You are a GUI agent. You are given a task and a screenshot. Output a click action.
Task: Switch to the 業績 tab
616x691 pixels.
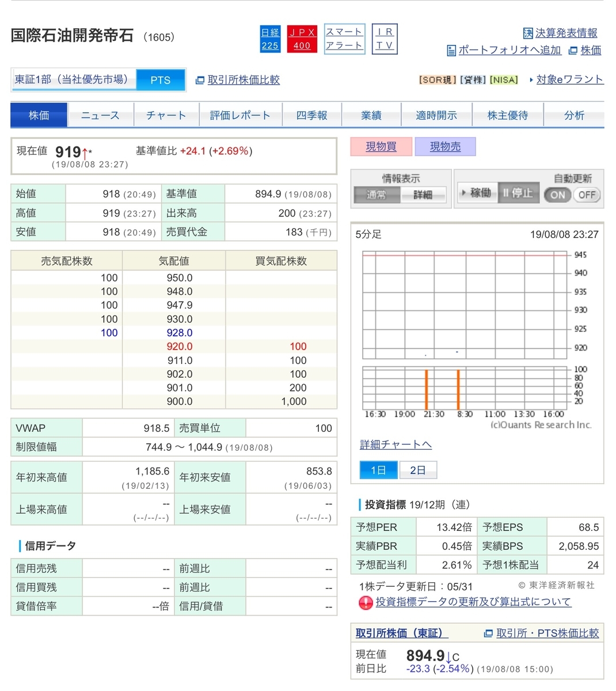pos(371,115)
